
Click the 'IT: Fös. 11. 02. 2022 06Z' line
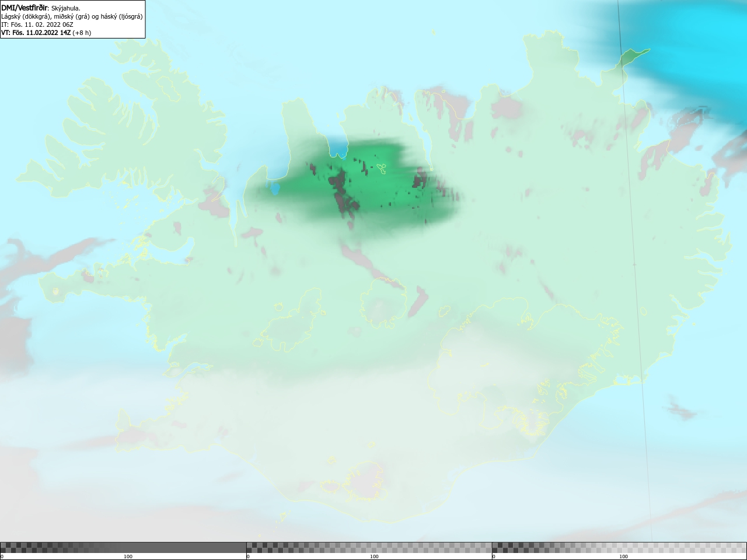37,24
